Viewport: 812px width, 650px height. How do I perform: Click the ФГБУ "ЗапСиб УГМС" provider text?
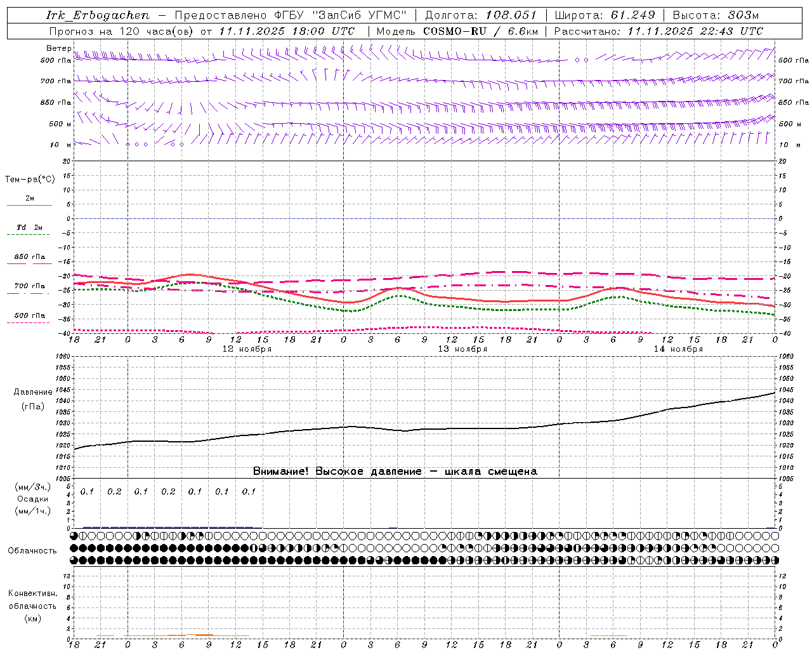click(x=339, y=15)
